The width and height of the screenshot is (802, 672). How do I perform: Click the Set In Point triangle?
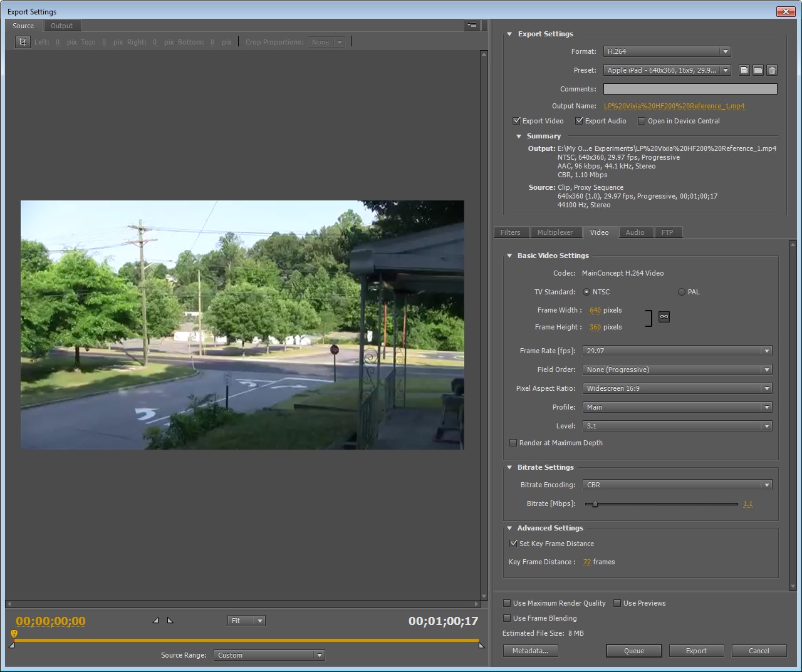point(155,621)
